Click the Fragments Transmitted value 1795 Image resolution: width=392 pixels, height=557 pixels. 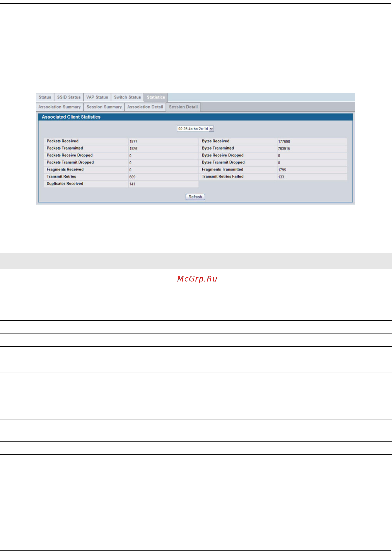282,170
